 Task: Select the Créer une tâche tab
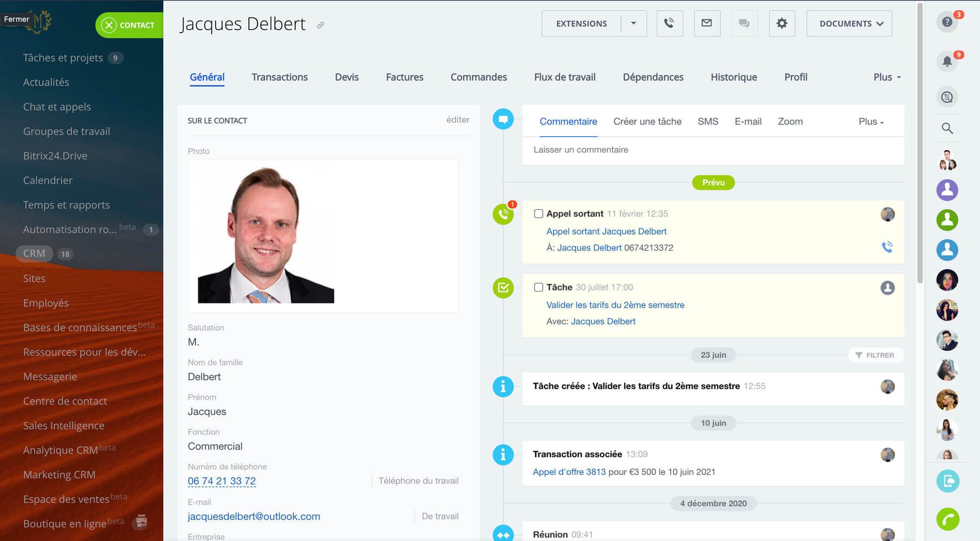[x=647, y=121]
